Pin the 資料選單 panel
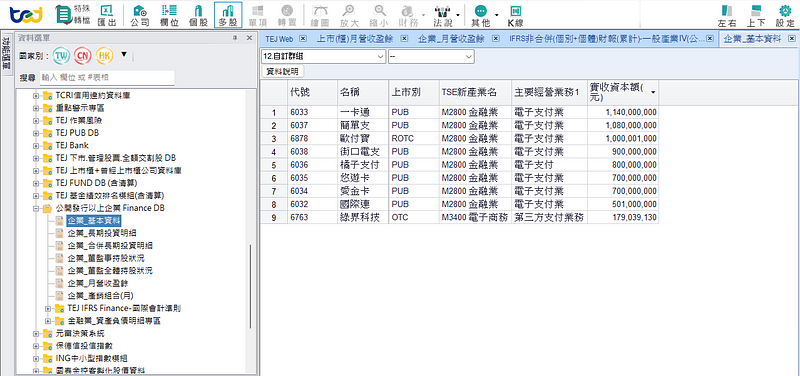This screenshot has height=376, width=800. [x=235, y=38]
